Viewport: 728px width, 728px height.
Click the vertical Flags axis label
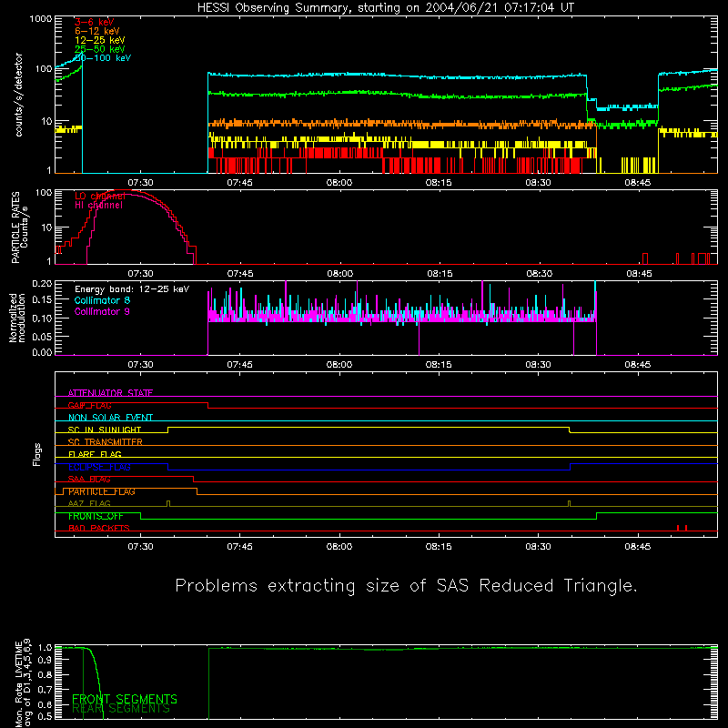[37, 454]
